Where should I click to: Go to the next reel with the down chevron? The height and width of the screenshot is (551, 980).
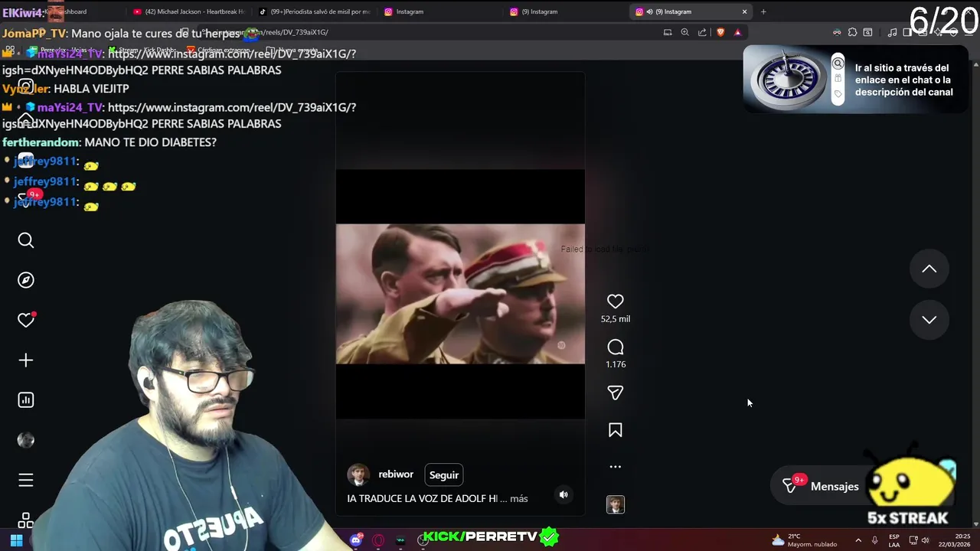tap(929, 320)
